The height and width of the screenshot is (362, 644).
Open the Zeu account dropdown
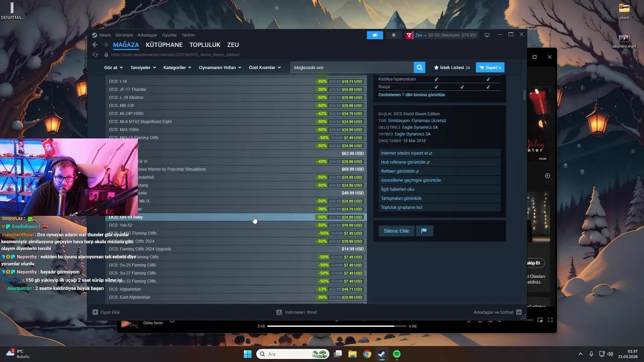point(421,35)
